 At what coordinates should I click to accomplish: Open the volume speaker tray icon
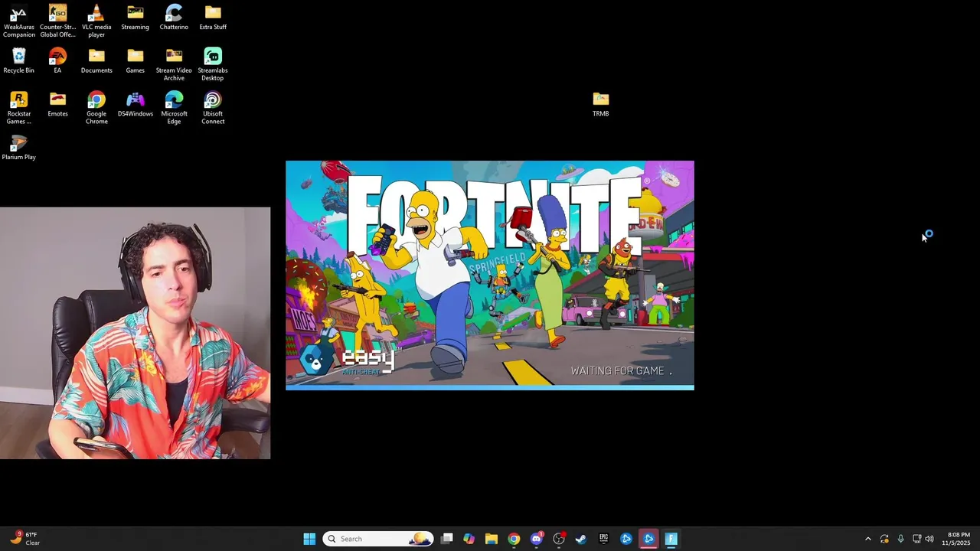point(929,539)
